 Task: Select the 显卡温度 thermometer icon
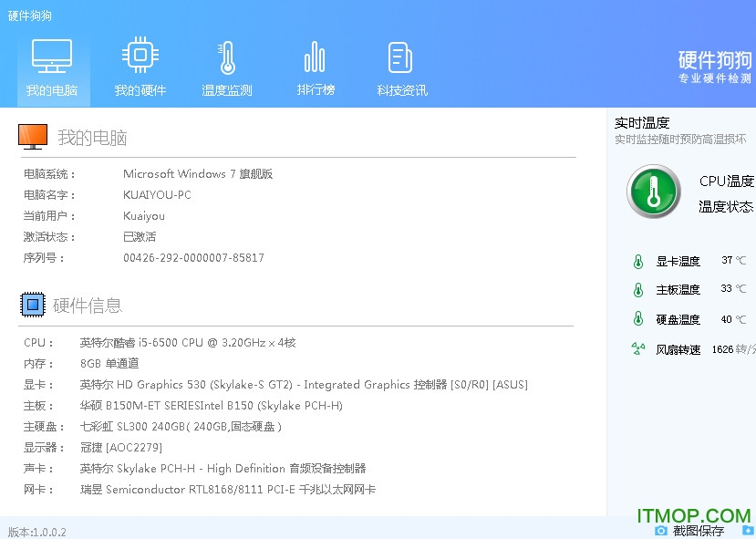click(x=637, y=260)
